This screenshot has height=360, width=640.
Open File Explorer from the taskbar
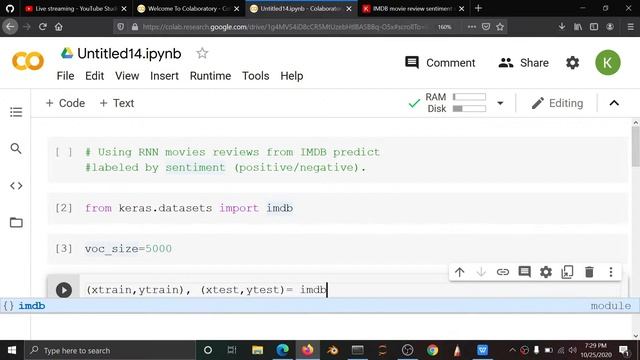(258, 350)
